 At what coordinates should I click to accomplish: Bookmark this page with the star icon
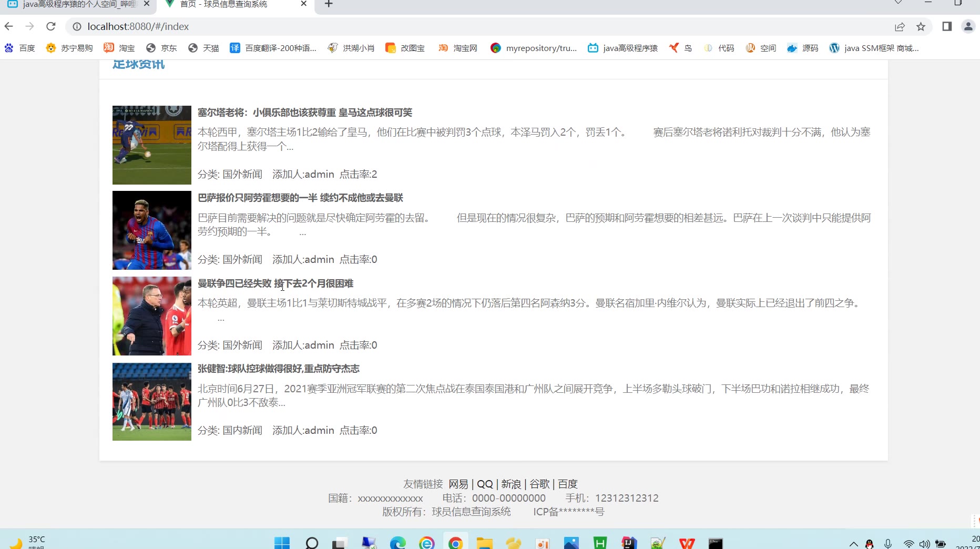[921, 26]
